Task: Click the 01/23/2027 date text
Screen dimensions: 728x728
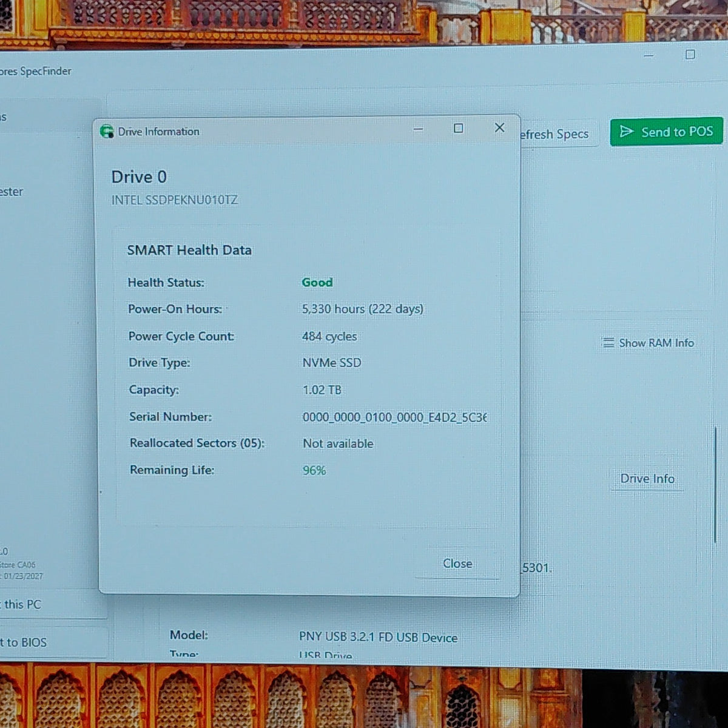Action: point(23,576)
